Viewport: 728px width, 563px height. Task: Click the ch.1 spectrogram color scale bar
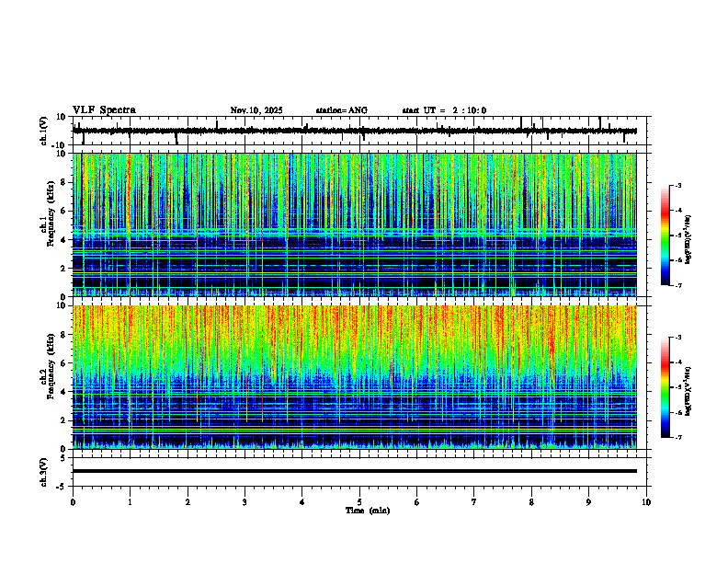665,236
